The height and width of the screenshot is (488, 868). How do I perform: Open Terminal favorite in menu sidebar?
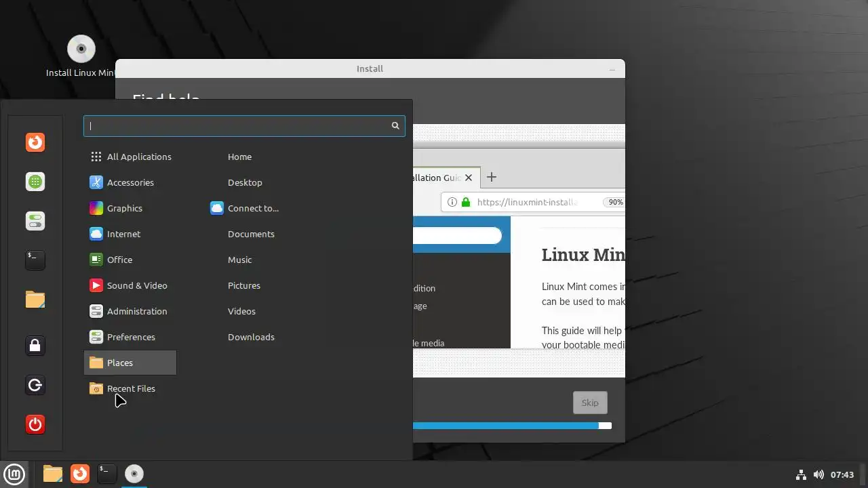point(35,259)
